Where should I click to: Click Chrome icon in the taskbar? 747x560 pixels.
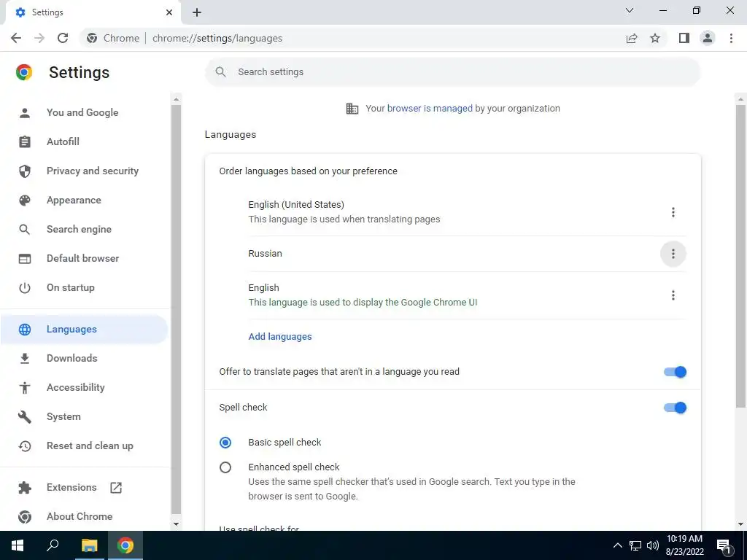pos(125,545)
